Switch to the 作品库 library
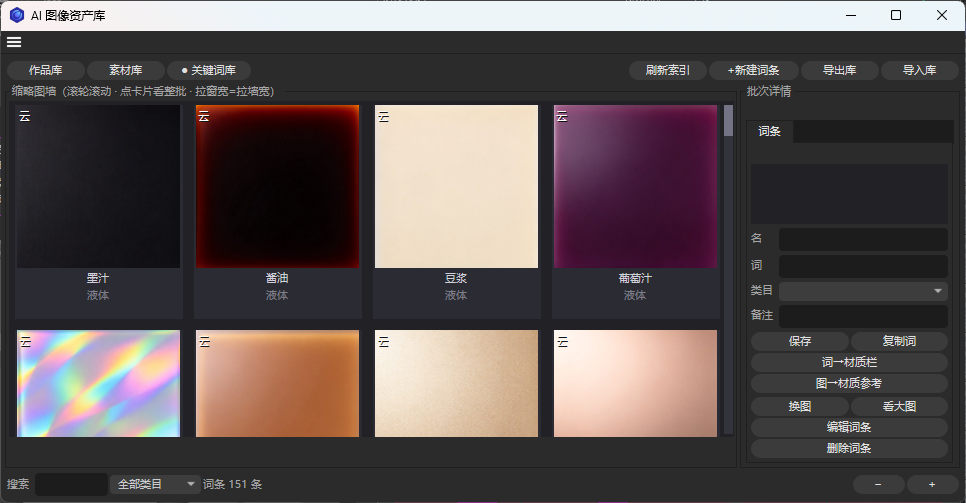This screenshot has height=503, width=966. pos(46,70)
